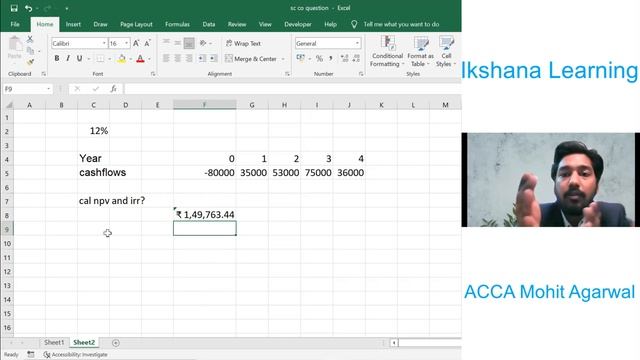Click the Save icon in title bar
This screenshot has width=640, height=360.
(x=14, y=8)
